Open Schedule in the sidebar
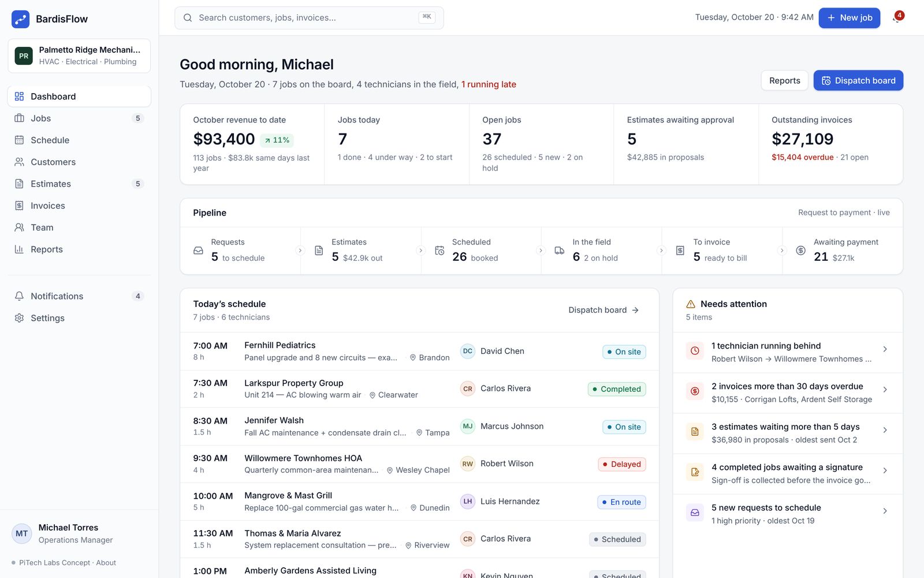Viewport: 924px width, 578px height. (x=79, y=140)
